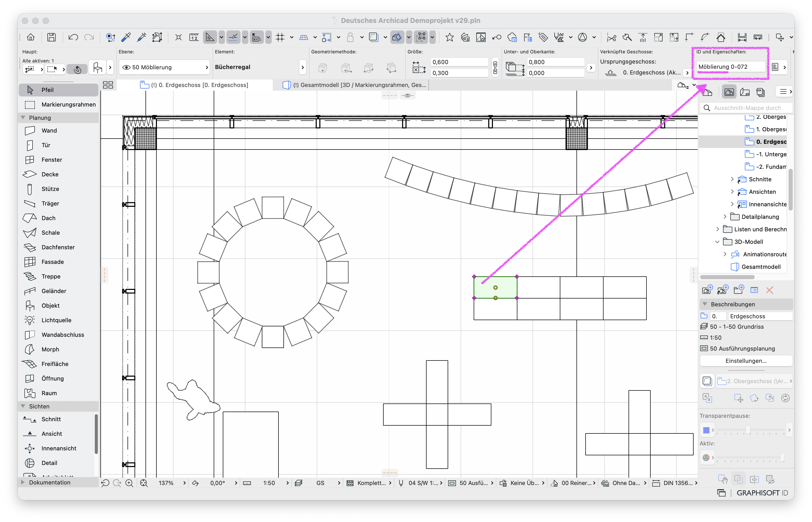Open the 50 Möblierung layer dropdown
The width and height of the screenshot is (812, 522).
coord(164,67)
